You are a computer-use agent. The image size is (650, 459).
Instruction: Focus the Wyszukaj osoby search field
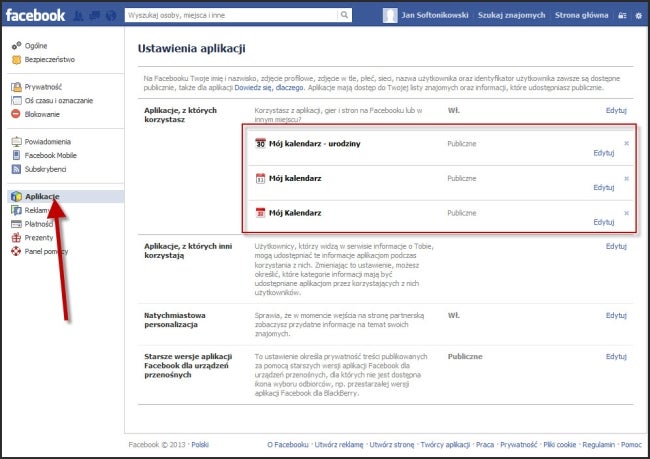click(231, 15)
